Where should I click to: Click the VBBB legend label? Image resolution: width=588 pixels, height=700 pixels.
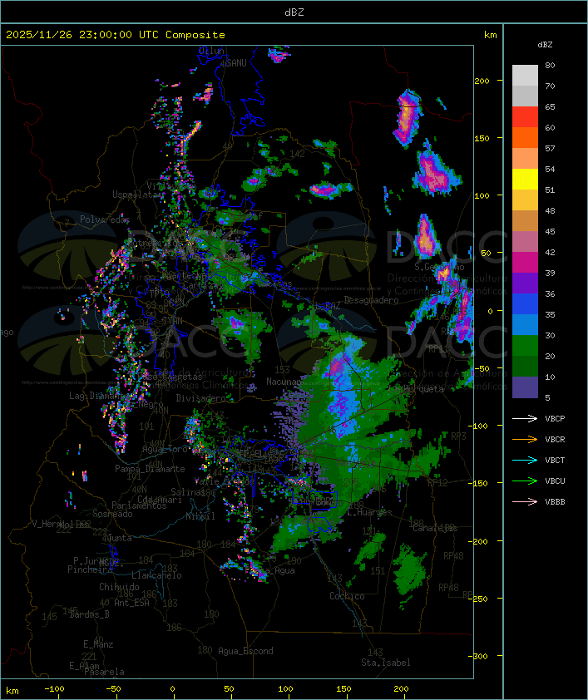click(x=555, y=502)
